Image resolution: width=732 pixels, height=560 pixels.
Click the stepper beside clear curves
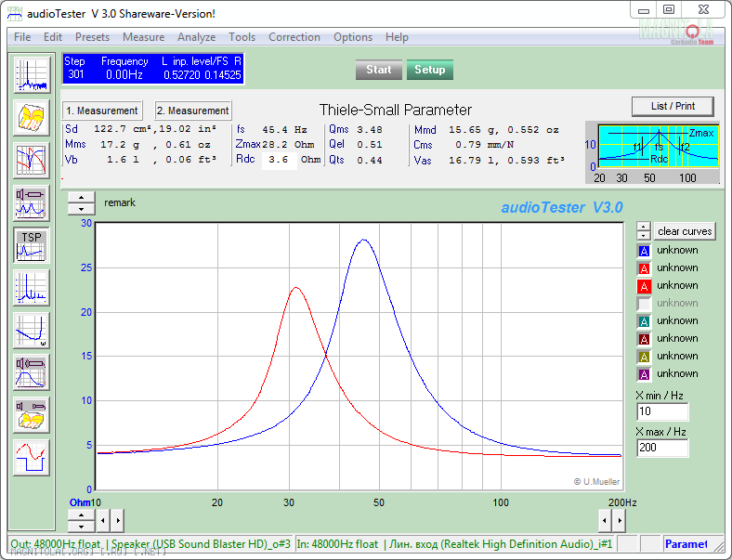(644, 231)
